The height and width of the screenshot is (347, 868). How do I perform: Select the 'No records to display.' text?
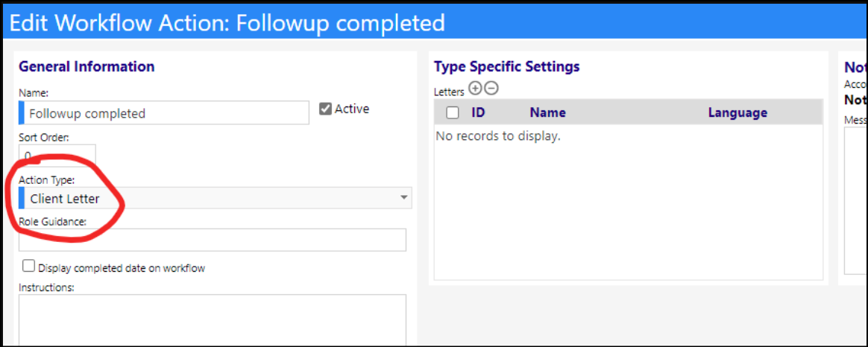tap(498, 136)
